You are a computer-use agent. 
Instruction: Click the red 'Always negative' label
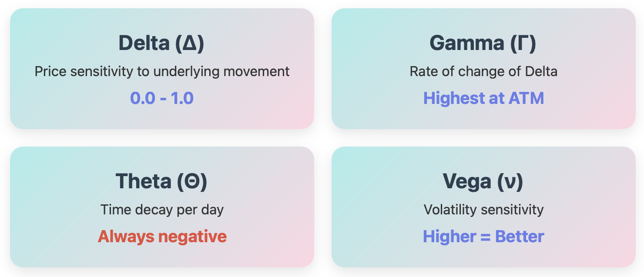click(162, 237)
